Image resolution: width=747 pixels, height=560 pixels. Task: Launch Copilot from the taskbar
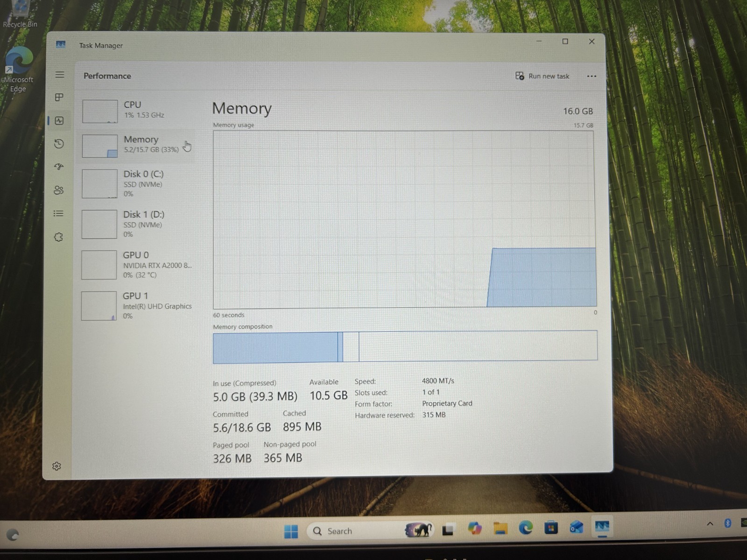click(x=474, y=529)
